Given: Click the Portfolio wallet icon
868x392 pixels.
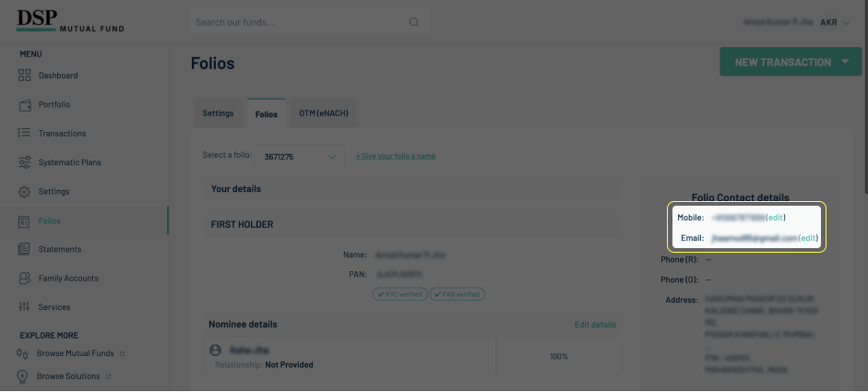Looking at the screenshot, I should pos(25,105).
